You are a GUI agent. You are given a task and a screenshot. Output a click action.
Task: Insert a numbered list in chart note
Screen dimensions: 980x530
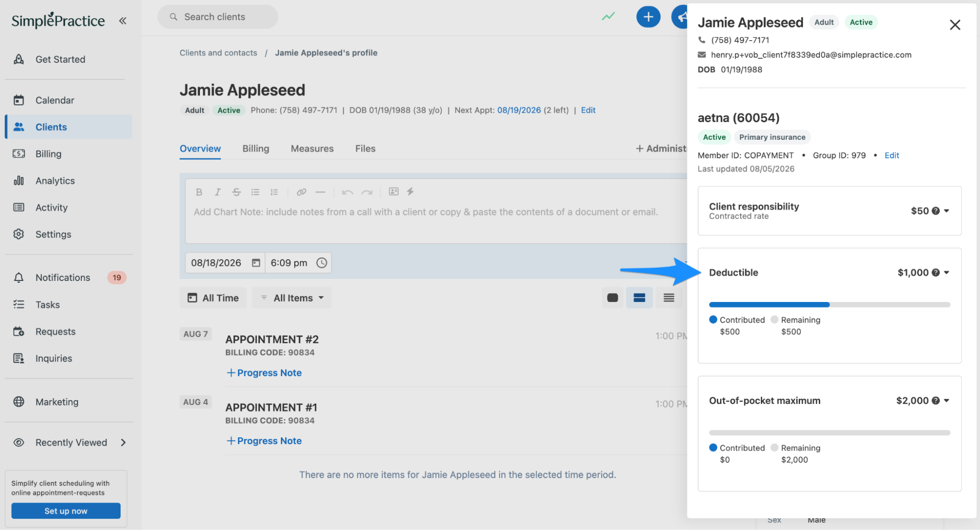(274, 192)
